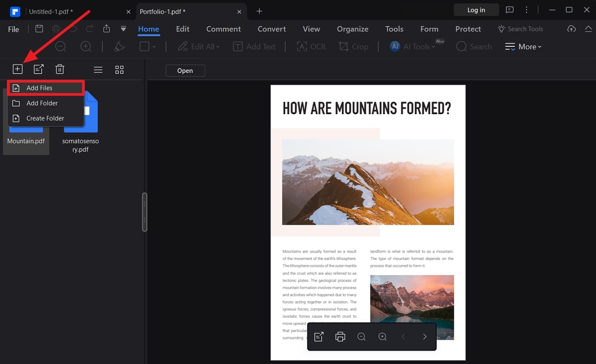Choose Create Folder from the dropdown menu
Screen dimensions: 596x364
click(46, 118)
